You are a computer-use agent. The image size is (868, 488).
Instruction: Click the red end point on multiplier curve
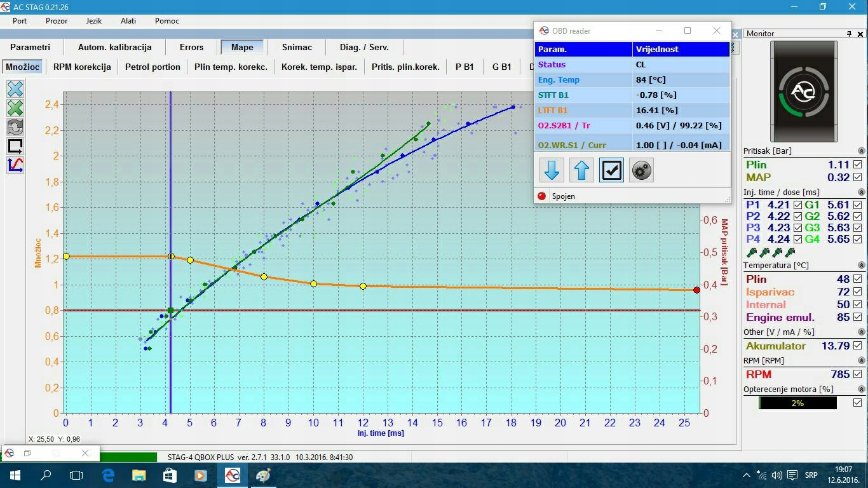click(697, 290)
